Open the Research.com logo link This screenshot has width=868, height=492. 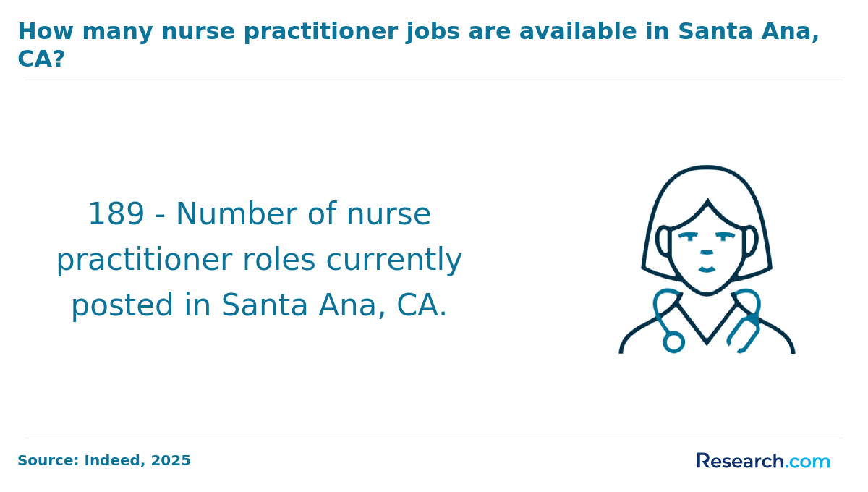(763, 461)
